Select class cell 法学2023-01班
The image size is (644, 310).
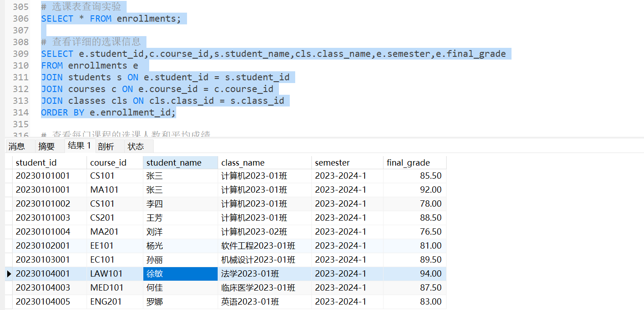(265, 273)
